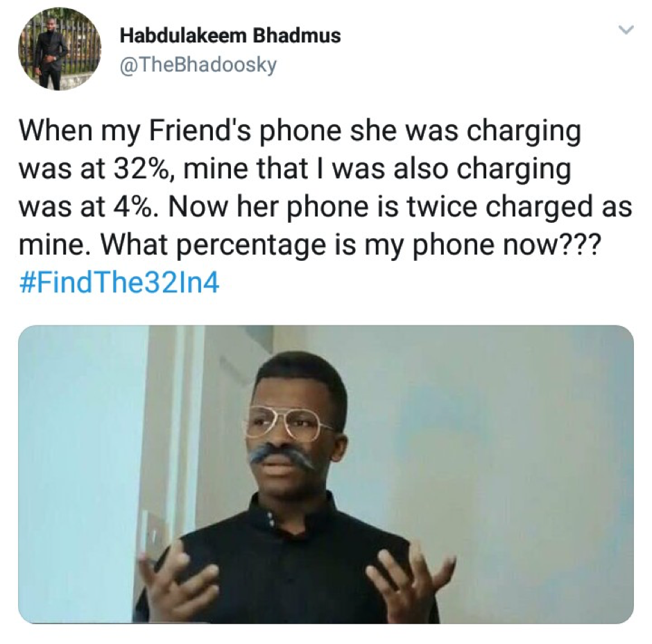Click the tweet text about charging phones

[x=326, y=187]
